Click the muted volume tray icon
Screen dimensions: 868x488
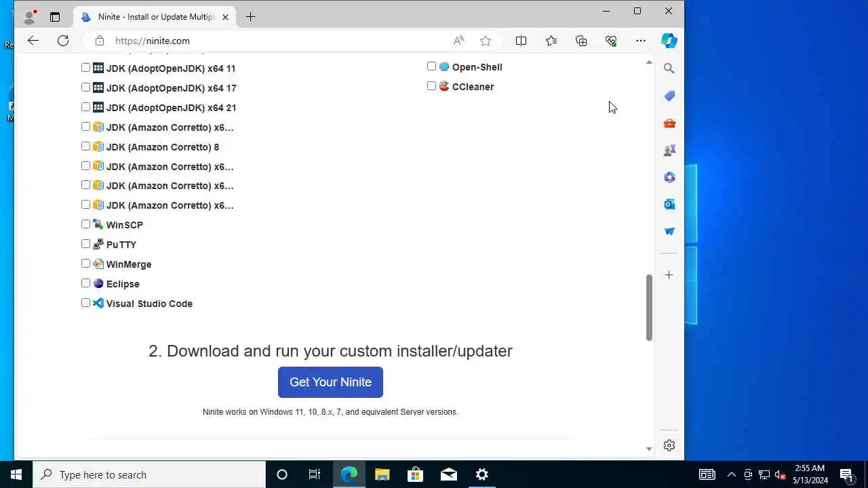[x=781, y=474]
